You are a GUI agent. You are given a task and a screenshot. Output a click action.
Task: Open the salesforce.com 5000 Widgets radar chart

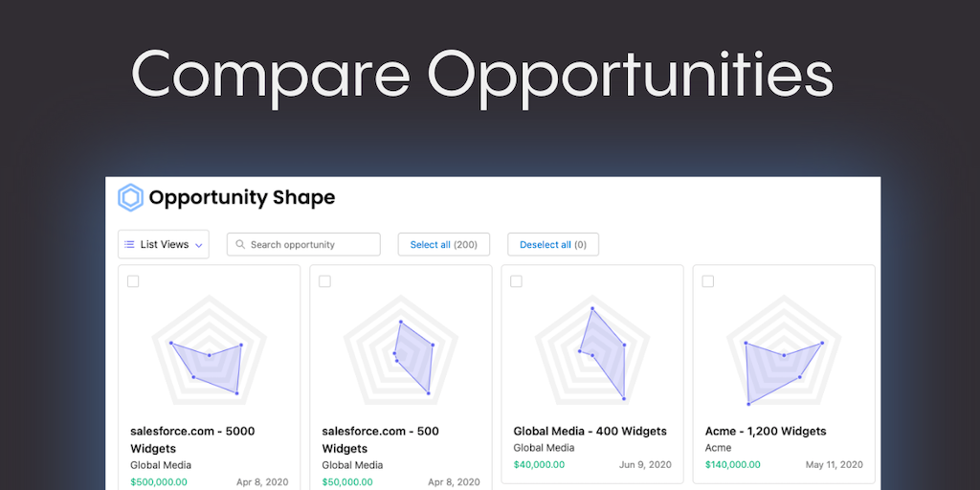[x=209, y=351]
